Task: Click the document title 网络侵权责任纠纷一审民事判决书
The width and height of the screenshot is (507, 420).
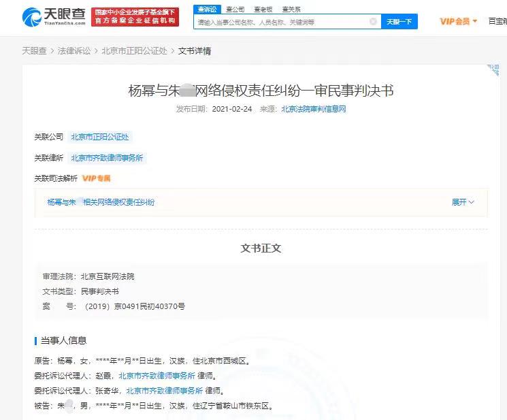Action: coord(261,91)
